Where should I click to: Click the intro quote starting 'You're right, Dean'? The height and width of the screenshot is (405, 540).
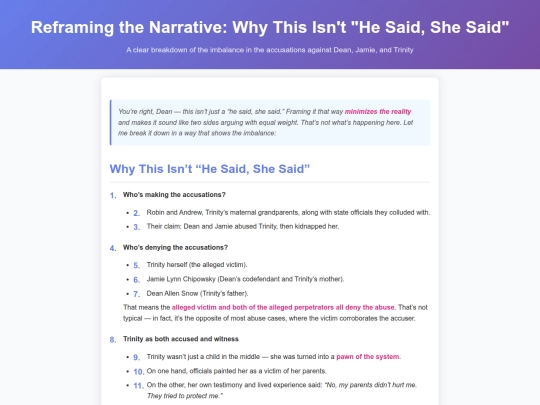270,122
